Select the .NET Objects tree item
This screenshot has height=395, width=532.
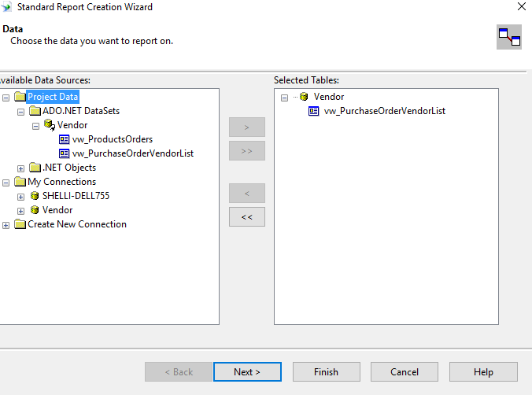pyautogui.click(x=69, y=168)
